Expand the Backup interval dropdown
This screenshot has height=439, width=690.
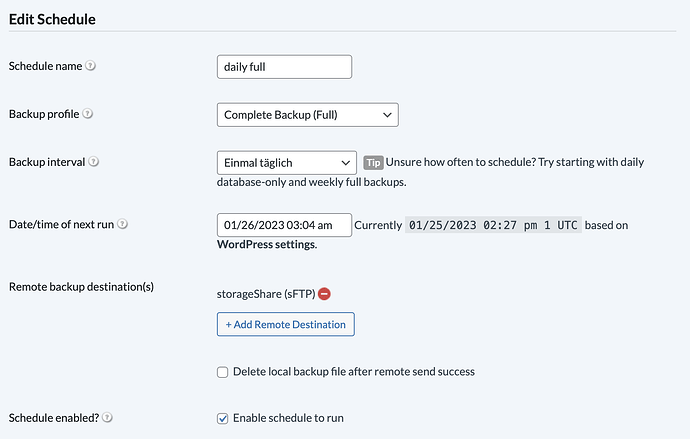click(286, 162)
